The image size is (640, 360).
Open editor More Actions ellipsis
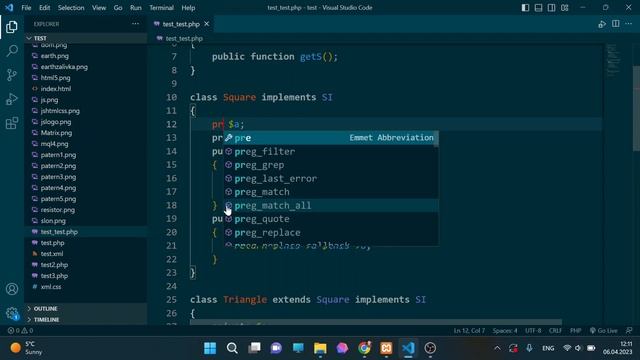tap(629, 24)
